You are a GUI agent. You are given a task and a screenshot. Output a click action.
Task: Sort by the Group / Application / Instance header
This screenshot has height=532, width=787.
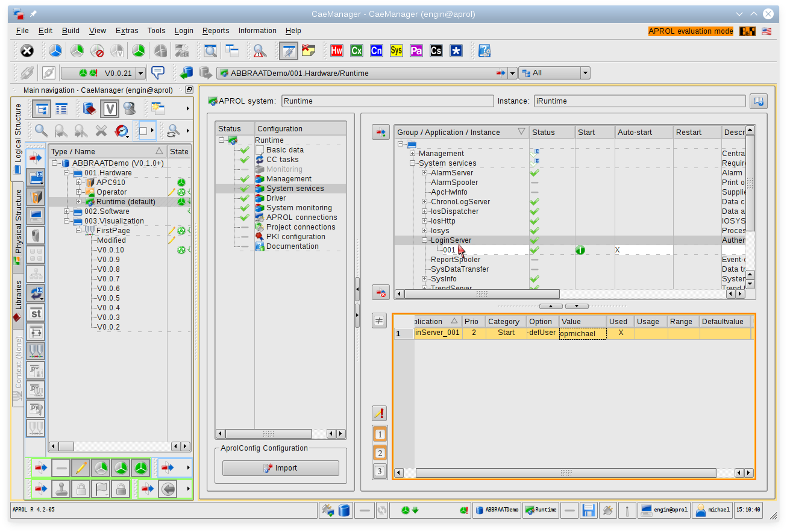(462, 133)
